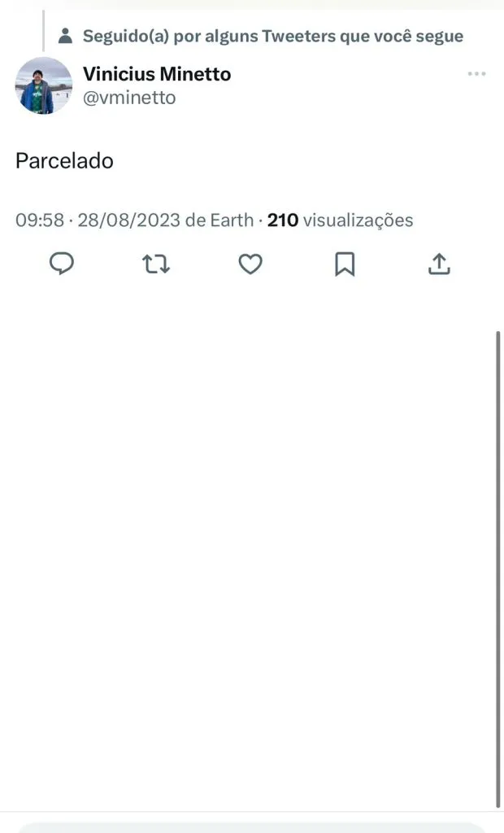504x833 pixels.
Task: Click the thread line above the avatar
Action: click(x=43, y=31)
